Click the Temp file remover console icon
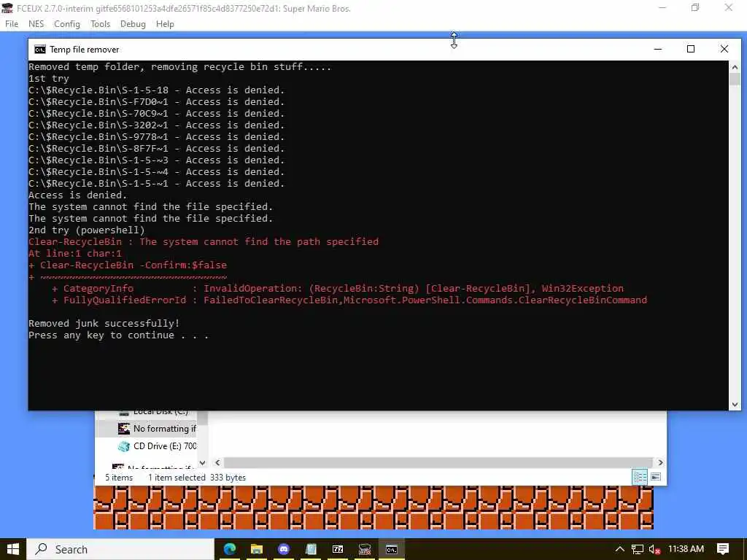 click(x=40, y=50)
